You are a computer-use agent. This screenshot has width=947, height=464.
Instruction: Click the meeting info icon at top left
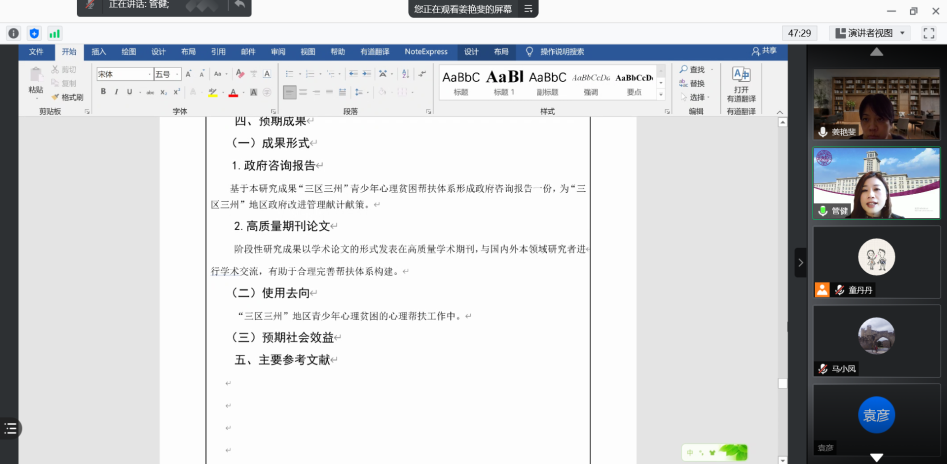pyautogui.click(x=13, y=33)
